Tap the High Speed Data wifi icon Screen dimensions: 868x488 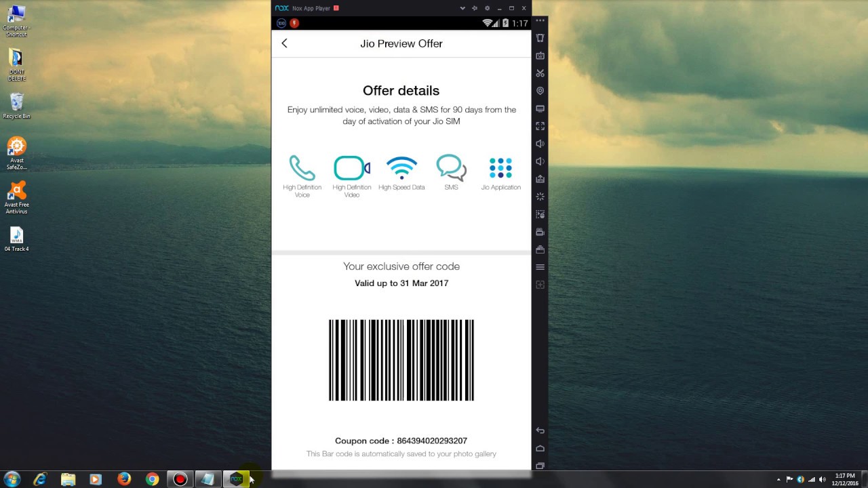(x=401, y=167)
